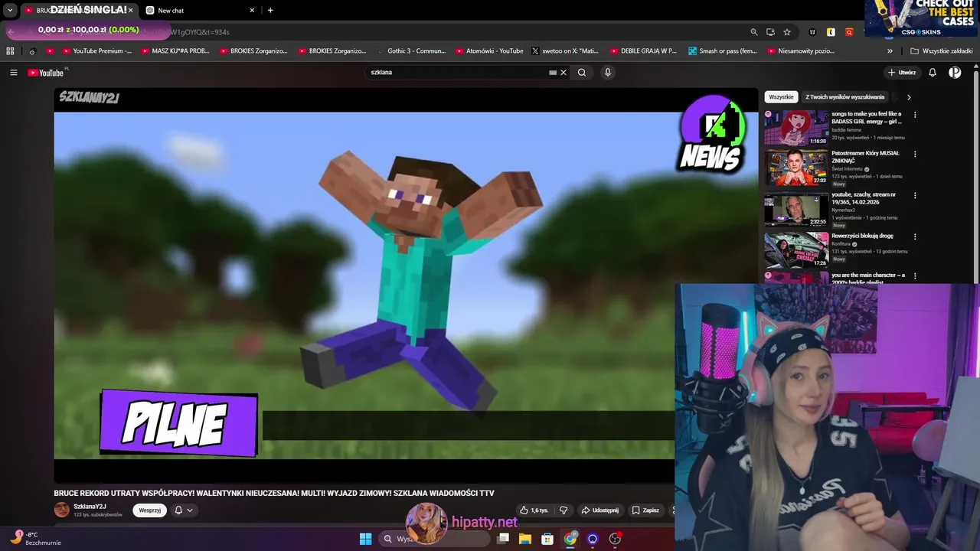Image resolution: width=980 pixels, height=551 pixels.
Task: Open the xwetoo on X bookmark
Action: [564, 51]
